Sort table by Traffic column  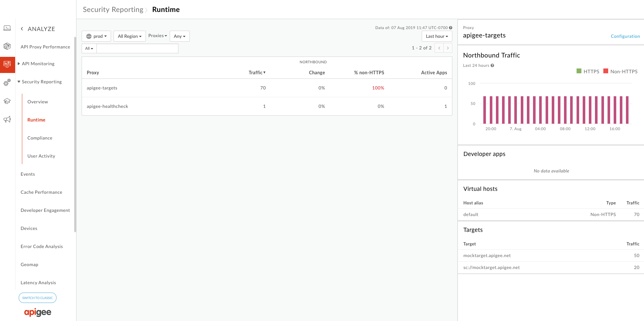(x=257, y=73)
